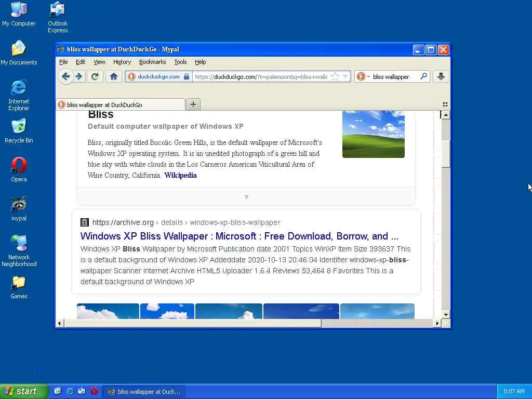The height and width of the screenshot is (399, 532).
Task: Open first cloud image result thumbnail
Action: point(108,311)
